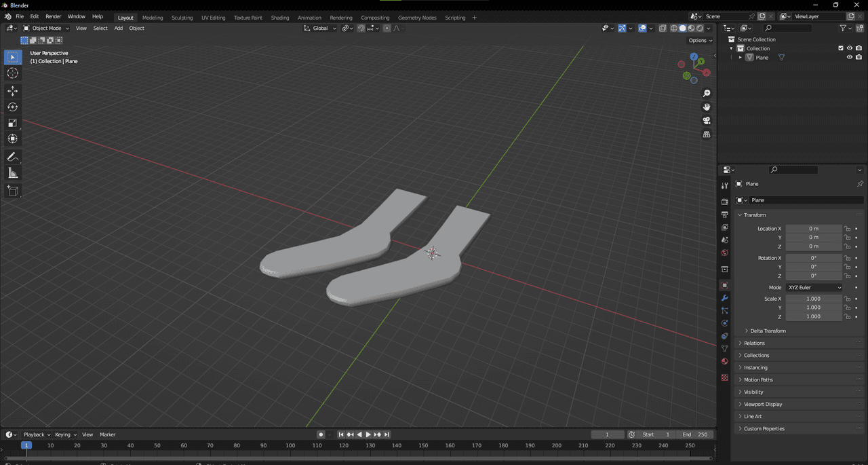Open the Render menu

click(x=53, y=16)
